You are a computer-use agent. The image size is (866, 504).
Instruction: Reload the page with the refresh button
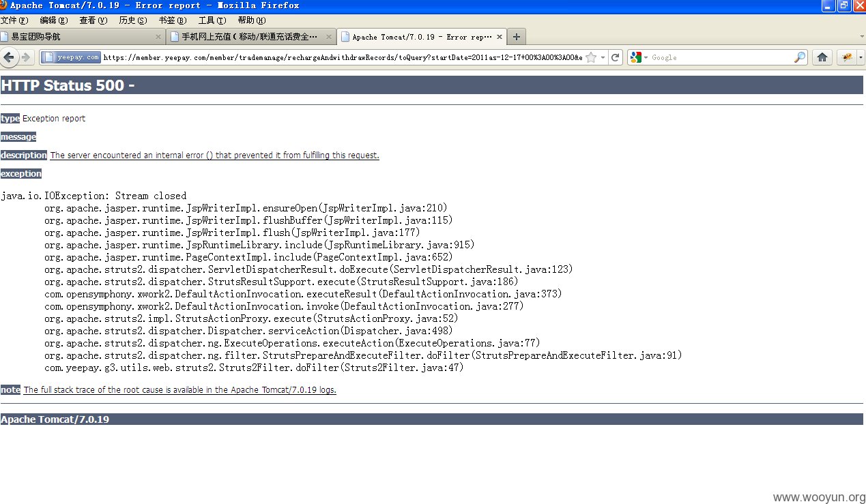point(616,57)
